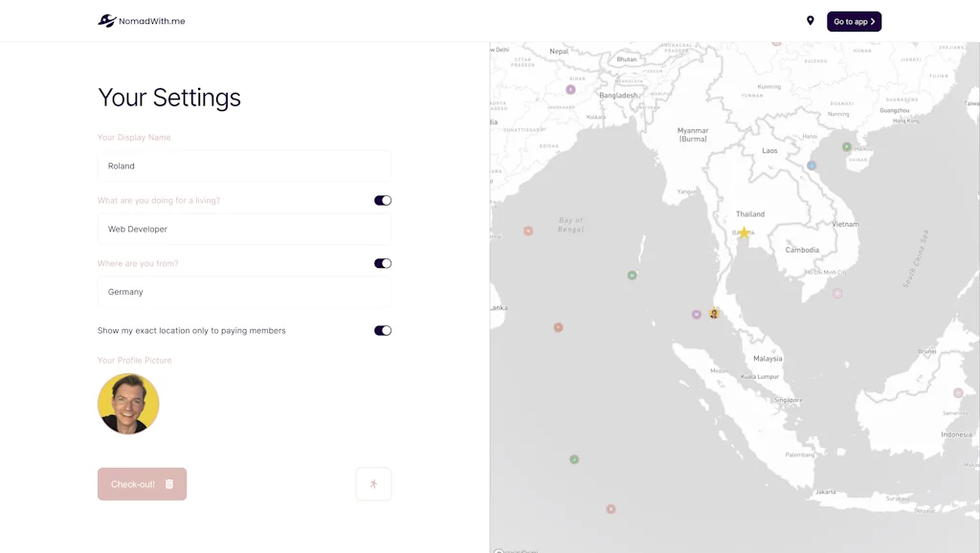This screenshot has height=553, width=980.
Task: Focus the Web Developer occupation field
Action: (x=244, y=230)
